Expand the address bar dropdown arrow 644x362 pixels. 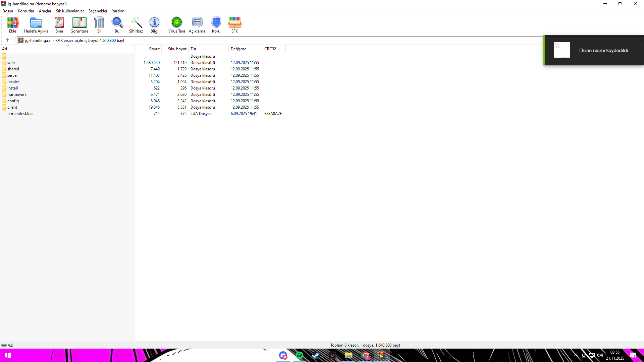coord(640,41)
